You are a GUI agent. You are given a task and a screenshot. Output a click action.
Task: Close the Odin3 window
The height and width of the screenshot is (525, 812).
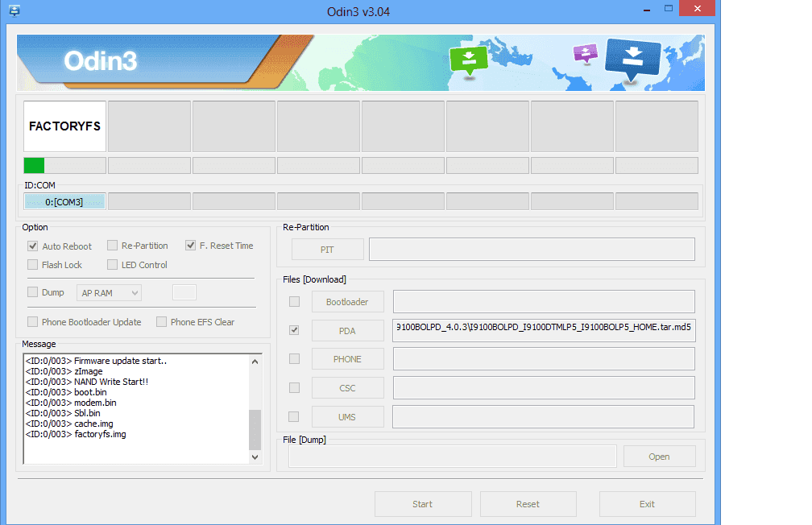coord(698,8)
